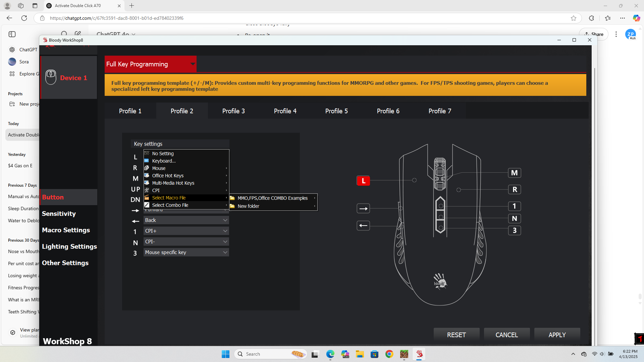Open the Back key assignment dropdown

tap(225, 220)
